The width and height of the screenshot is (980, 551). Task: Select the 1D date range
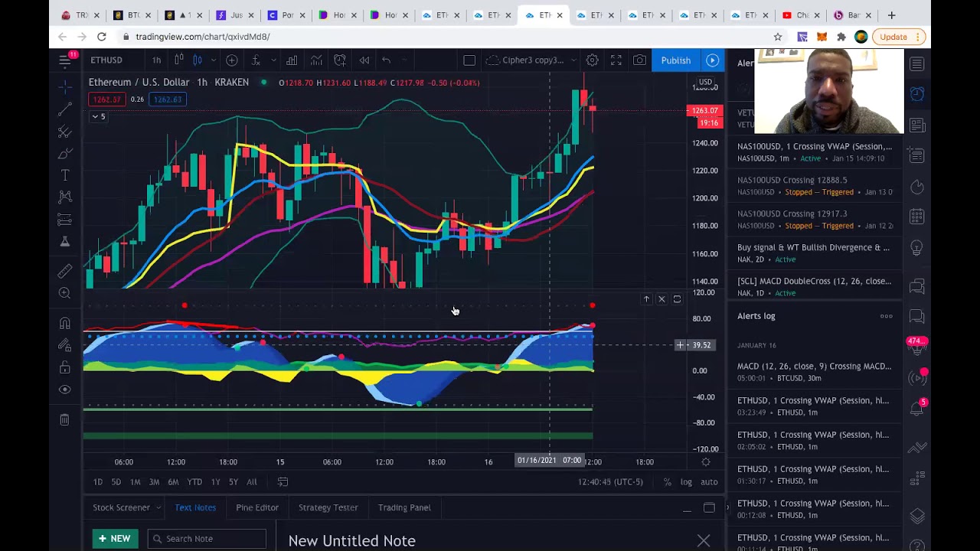pos(98,481)
